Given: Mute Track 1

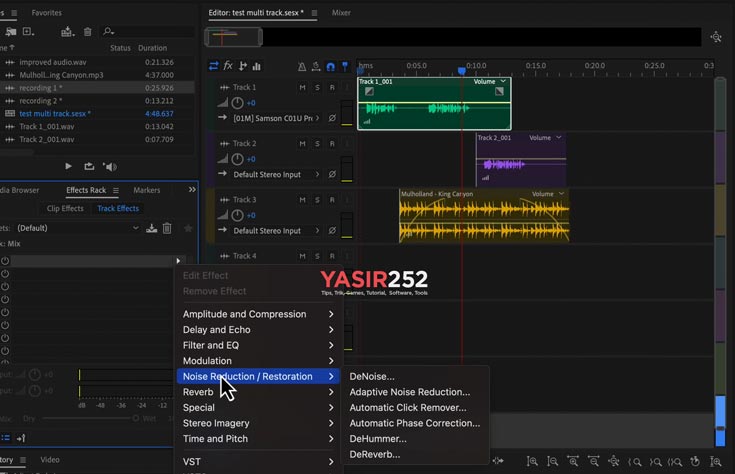Looking at the screenshot, I should point(302,87).
